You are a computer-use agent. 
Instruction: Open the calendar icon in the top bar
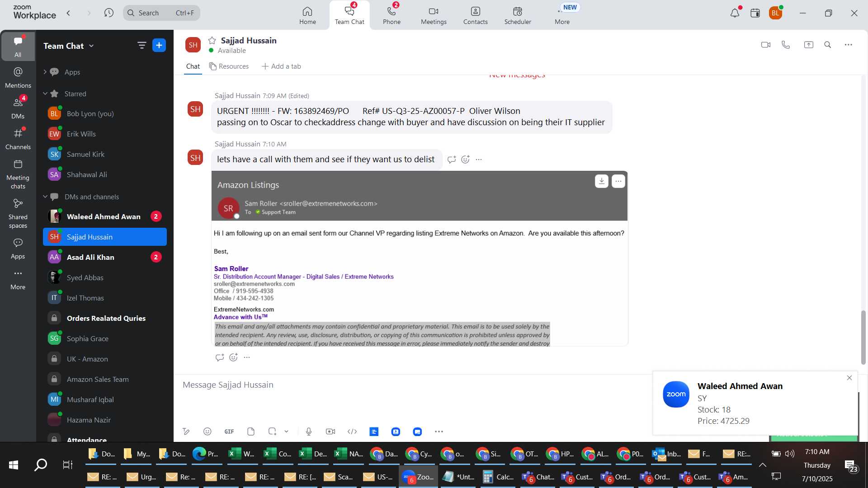click(x=755, y=13)
